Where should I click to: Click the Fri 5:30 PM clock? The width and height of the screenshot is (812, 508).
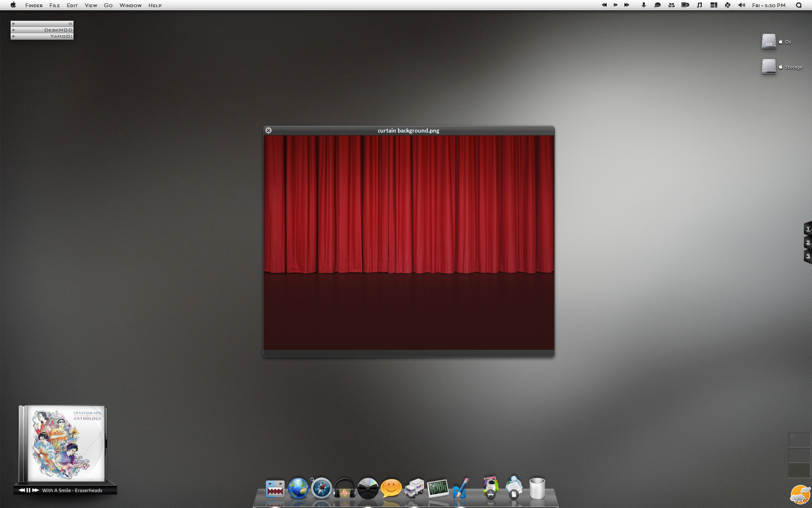coord(768,5)
